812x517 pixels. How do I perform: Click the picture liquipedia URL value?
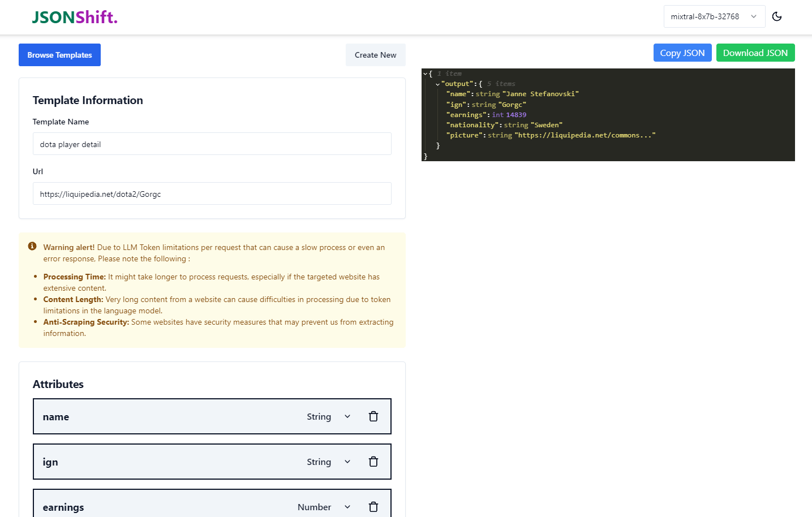[x=585, y=135]
